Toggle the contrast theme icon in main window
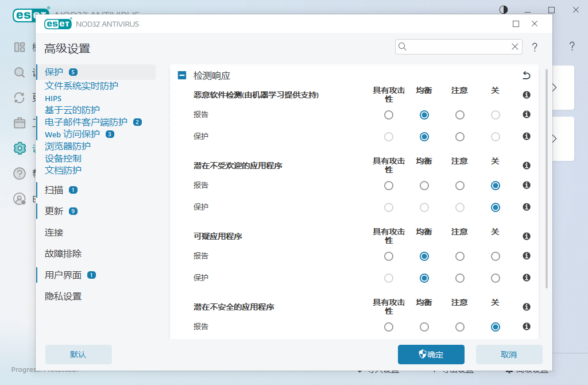This screenshot has width=588, height=385. [504, 10]
